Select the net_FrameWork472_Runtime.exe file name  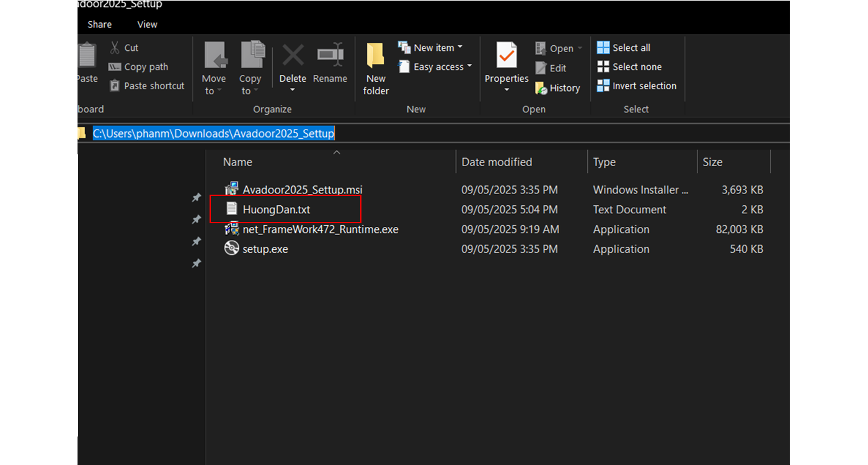(x=321, y=229)
